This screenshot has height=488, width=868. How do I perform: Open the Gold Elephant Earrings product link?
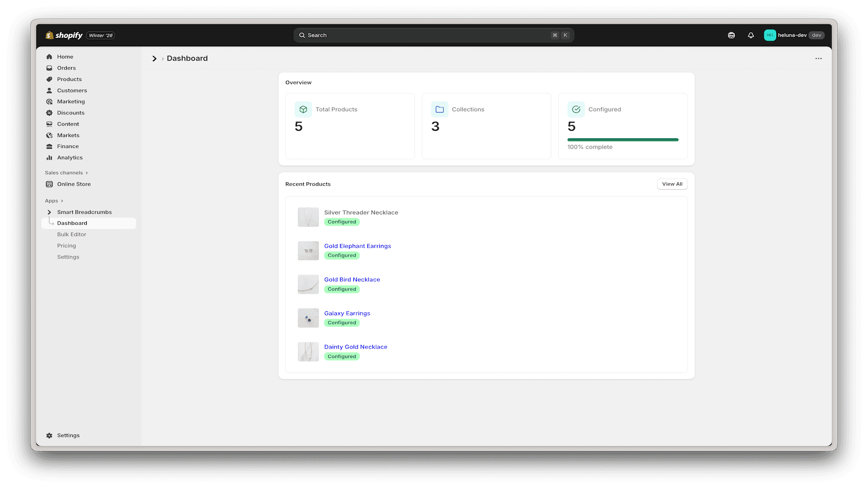click(x=357, y=246)
